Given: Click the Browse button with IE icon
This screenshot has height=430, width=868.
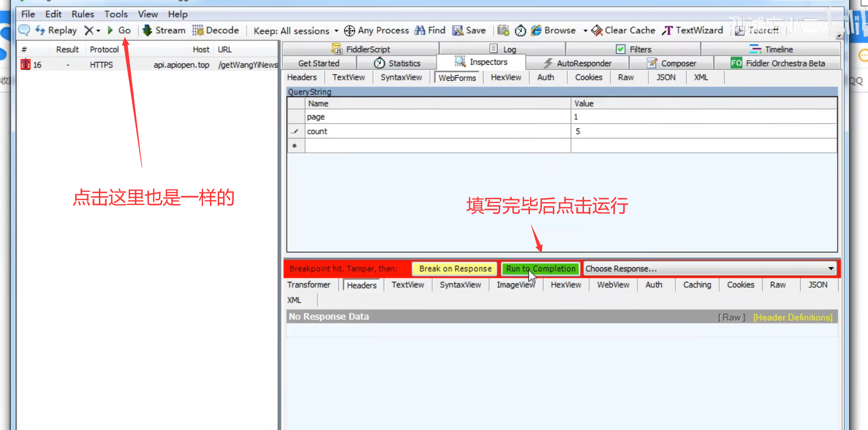Looking at the screenshot, I should (x=553, y=30).
